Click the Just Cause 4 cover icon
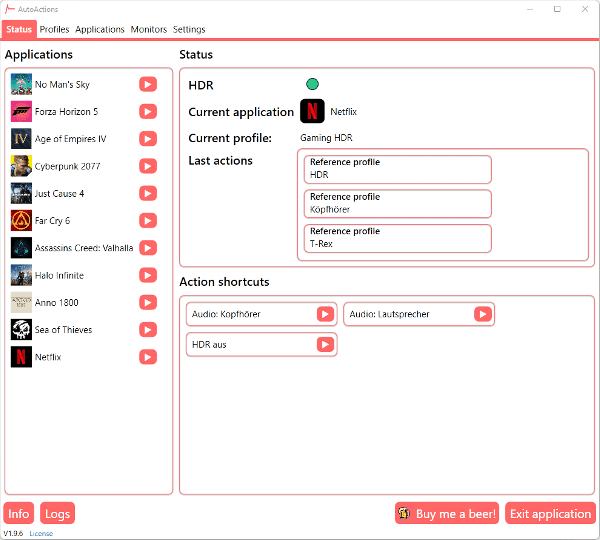 point(21,193)
